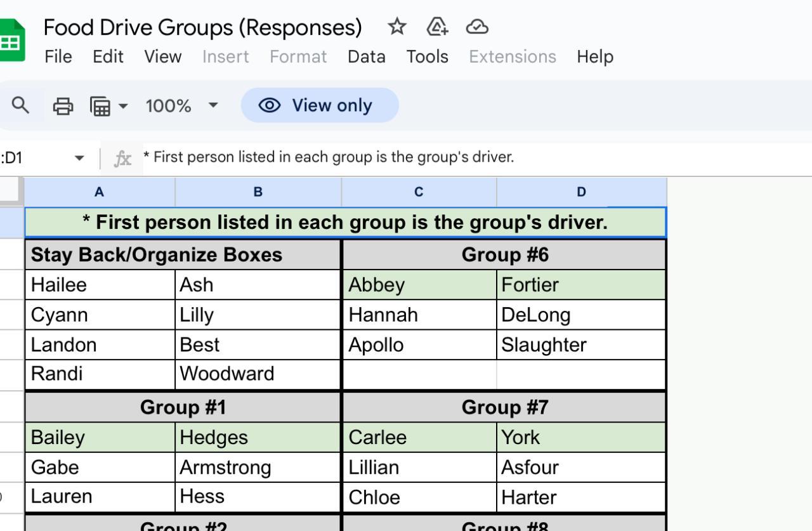Click the View only button
The width and height of the screenshot is (812, 531).
(x=320, y=105)
